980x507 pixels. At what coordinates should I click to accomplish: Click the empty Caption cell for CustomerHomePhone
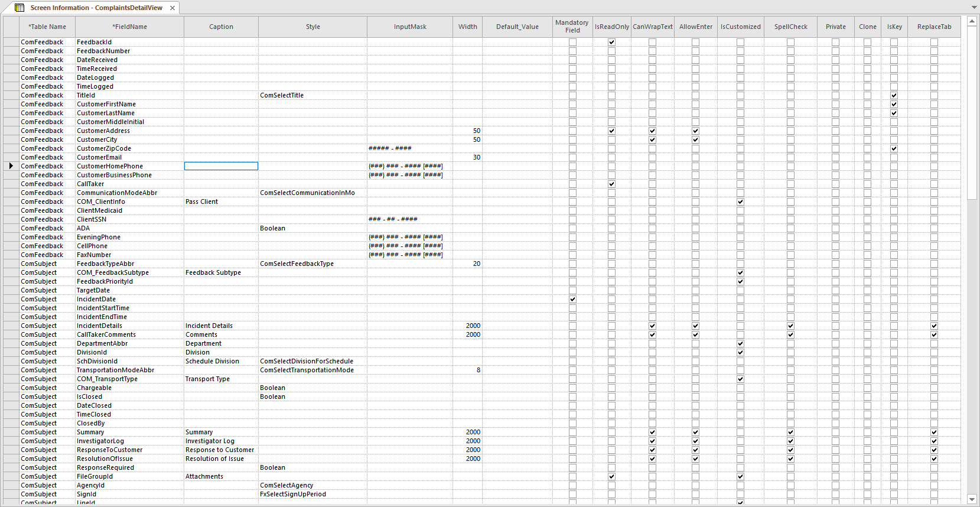pos(221,166)
